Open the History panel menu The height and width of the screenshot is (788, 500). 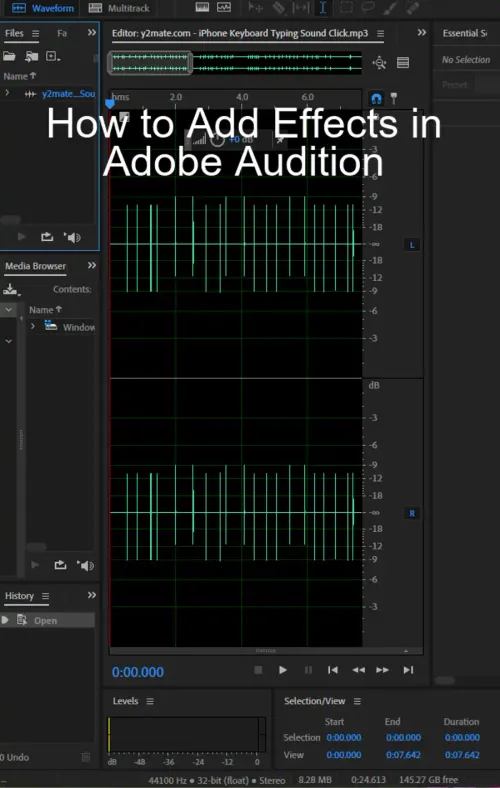click(x=45, y=596)
